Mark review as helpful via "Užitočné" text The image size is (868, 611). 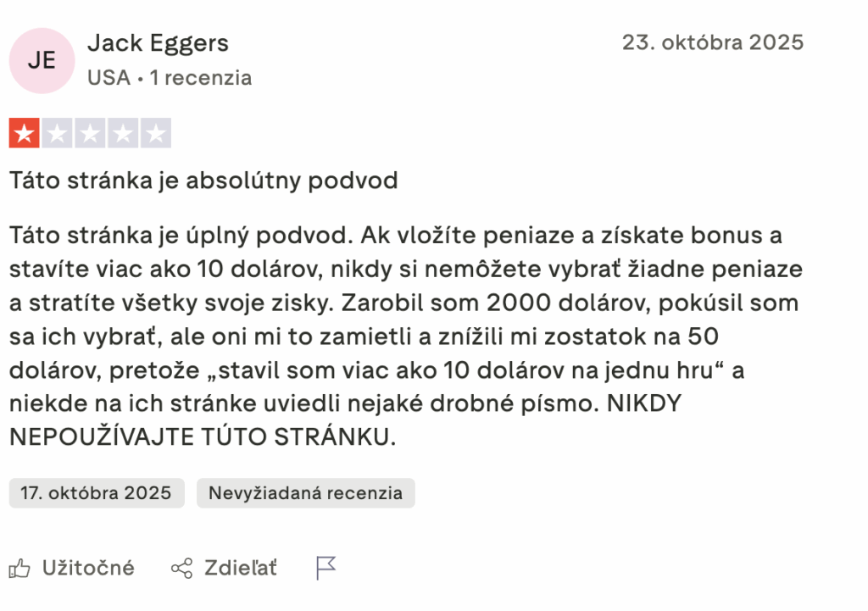pyautogui.click(x=88, y=568)
